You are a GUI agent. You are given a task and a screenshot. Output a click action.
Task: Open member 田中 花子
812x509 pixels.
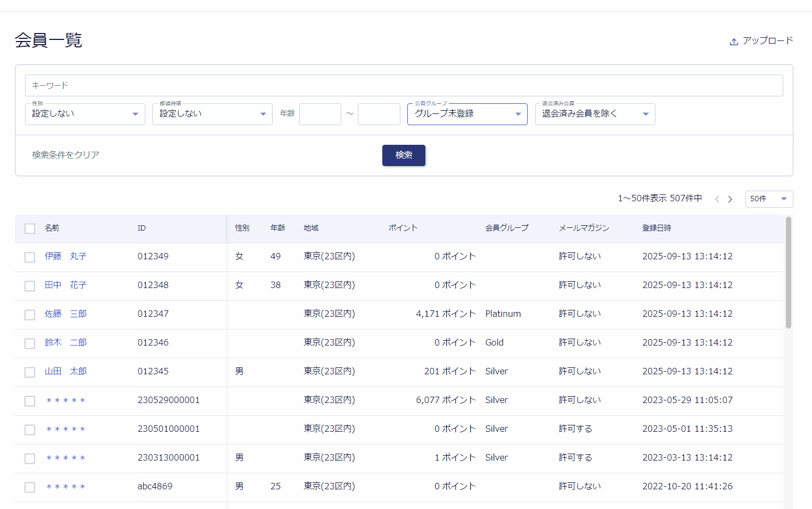pos(65,285)
